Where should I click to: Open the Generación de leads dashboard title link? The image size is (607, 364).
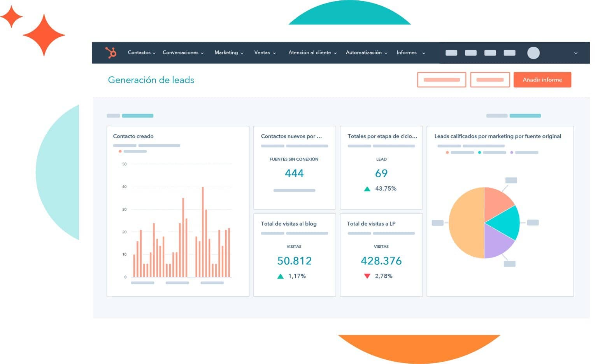pos(151,80)
